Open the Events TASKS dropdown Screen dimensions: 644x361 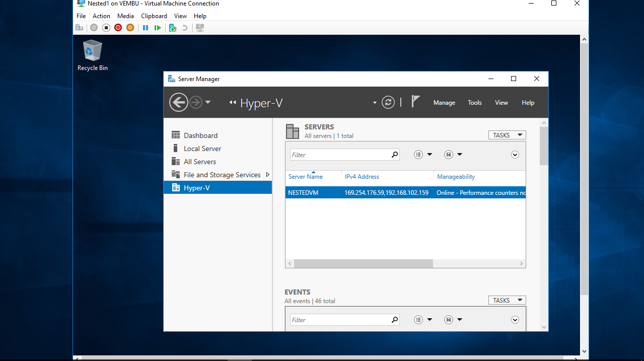click(x=507, y=300)
